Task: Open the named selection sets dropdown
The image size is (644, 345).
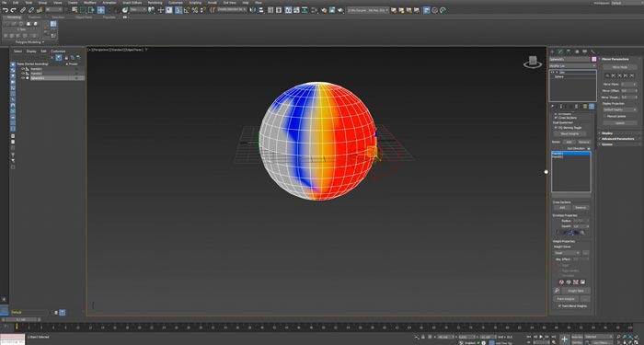Action: coord(232,9)
